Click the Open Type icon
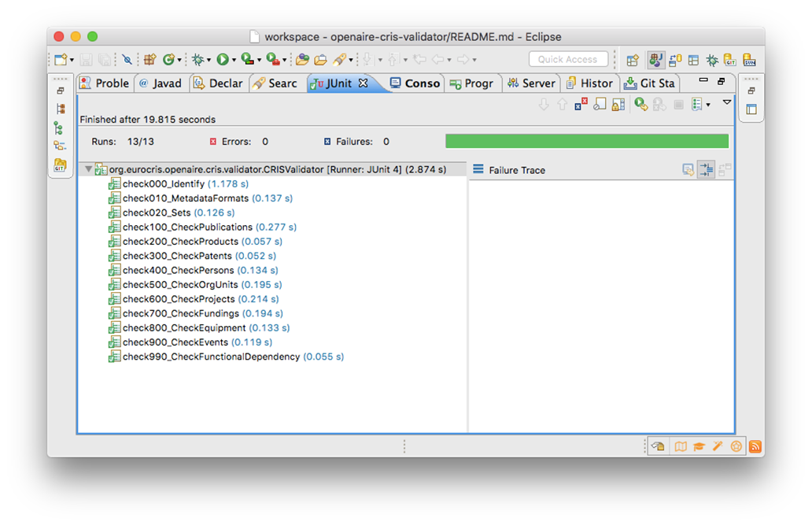 pyautogui.click(x=302, y=60)
